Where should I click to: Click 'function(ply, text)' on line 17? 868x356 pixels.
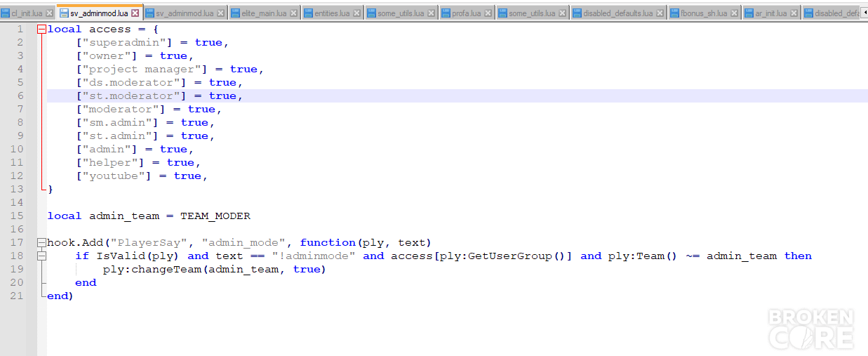coord(365,243)
